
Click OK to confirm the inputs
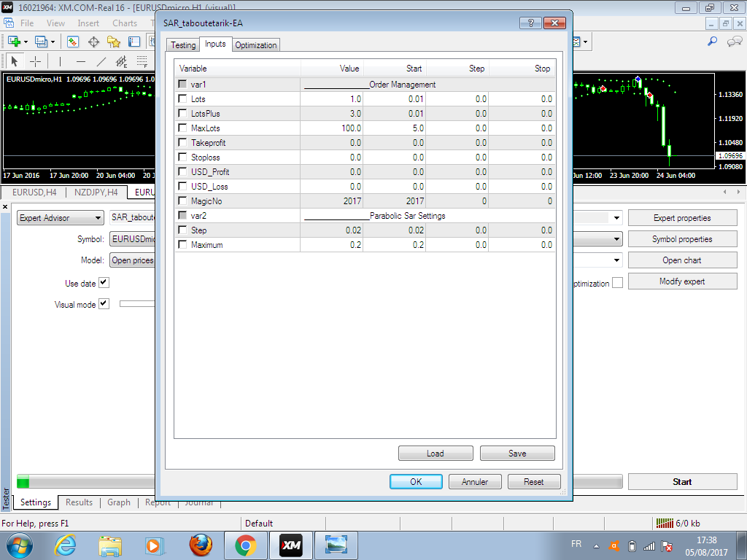(416, 482)
